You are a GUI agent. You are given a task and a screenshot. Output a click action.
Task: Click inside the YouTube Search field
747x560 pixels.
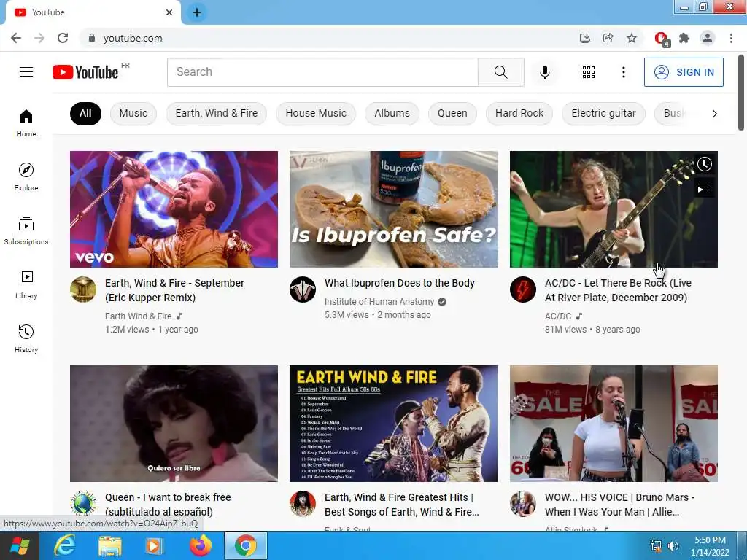point(322,72)
